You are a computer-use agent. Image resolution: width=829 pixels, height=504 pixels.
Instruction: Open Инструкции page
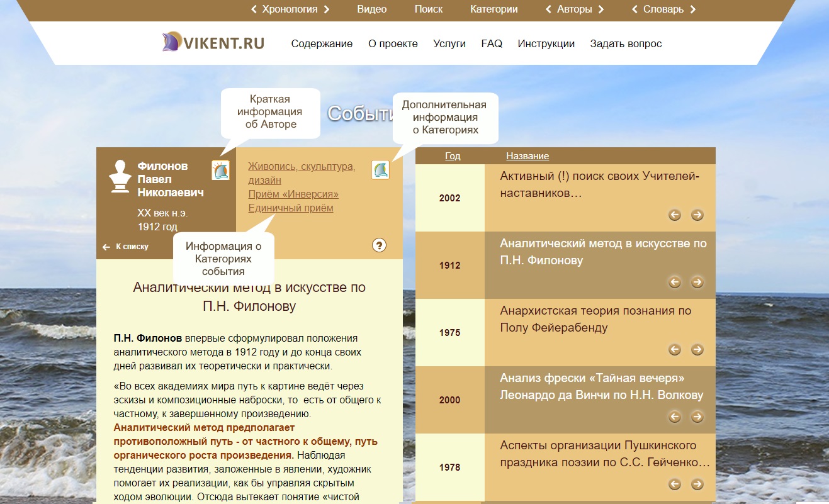(x=546, y=43)
